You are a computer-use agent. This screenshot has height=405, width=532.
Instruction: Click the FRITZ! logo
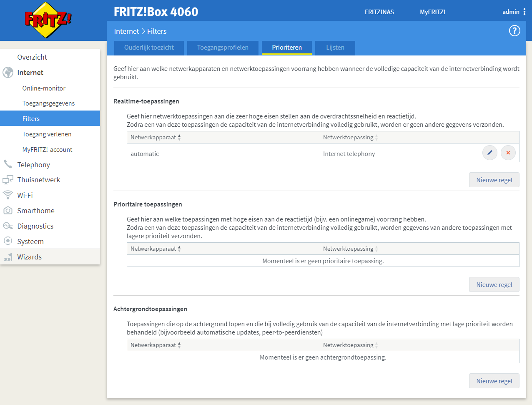[48, 20]
